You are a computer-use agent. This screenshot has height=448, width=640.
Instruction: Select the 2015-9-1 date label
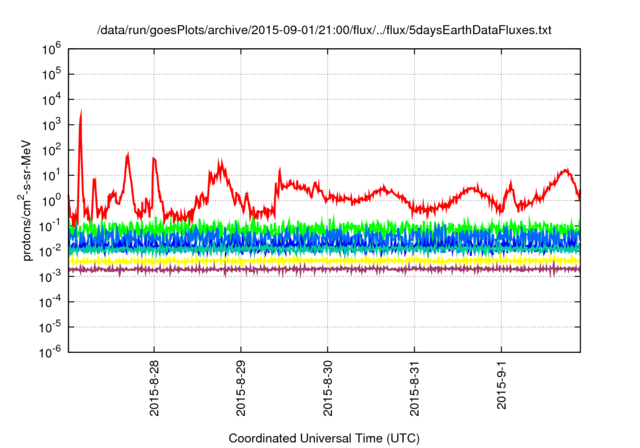pyautogui.click(x=502, y=385)
